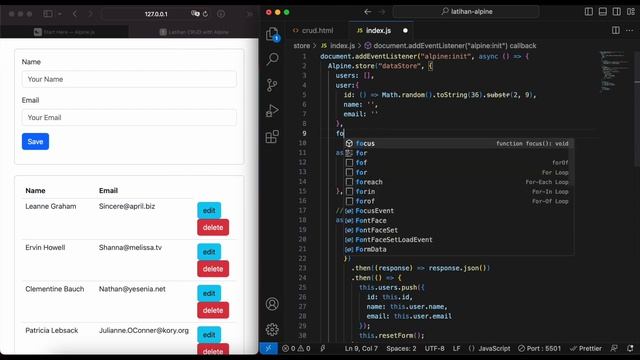Open the Extensions view
The height and width of the screenshot is (360, 640).
tap(272, 136)
